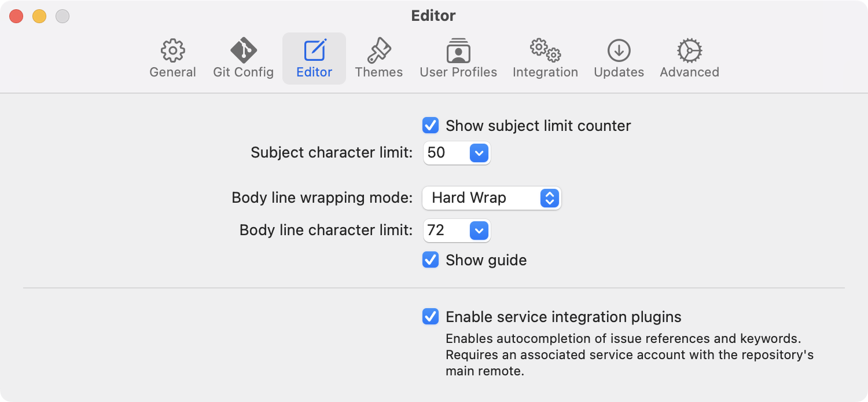This screenshot has width=868, height=402.
Task: Open Advanced settings via the gauge icon
Action: tap(689, 51)
